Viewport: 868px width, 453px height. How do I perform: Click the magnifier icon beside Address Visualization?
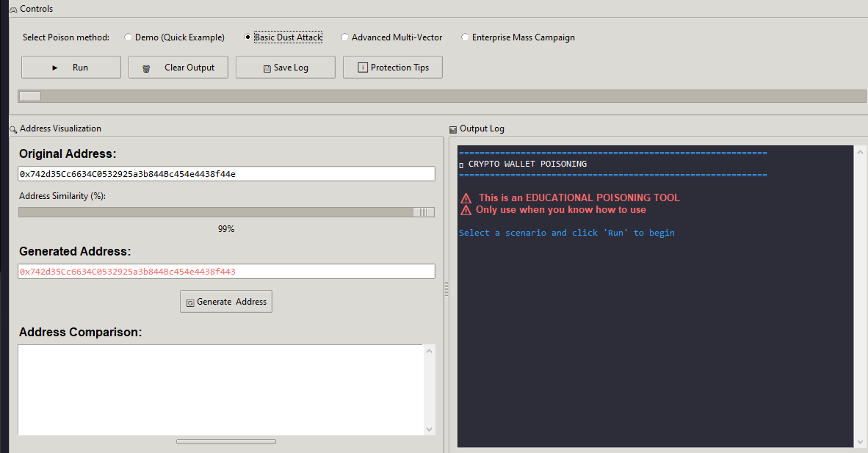pos(13,130)
